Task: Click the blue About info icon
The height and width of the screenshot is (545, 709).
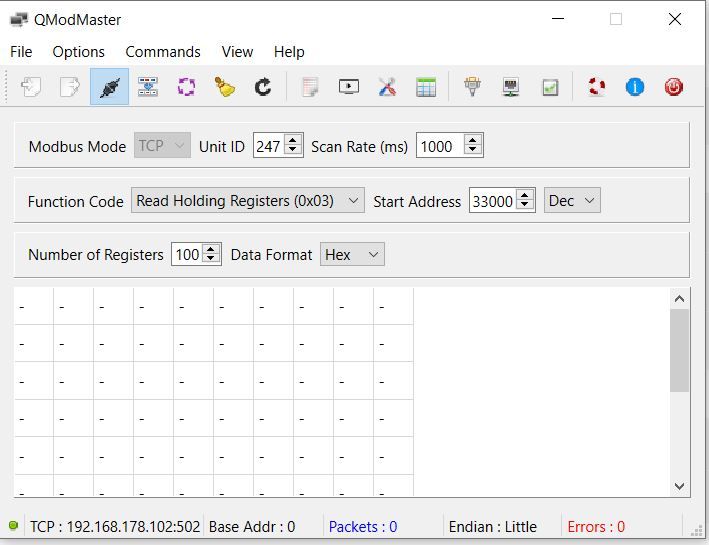Action: [635, 86]
